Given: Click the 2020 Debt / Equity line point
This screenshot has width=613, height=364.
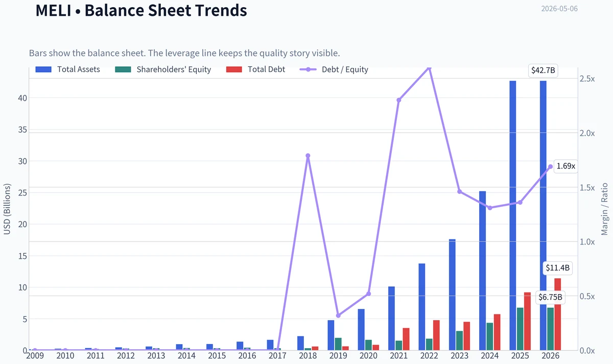Looking at the screenshot, I should pos(368,294).
